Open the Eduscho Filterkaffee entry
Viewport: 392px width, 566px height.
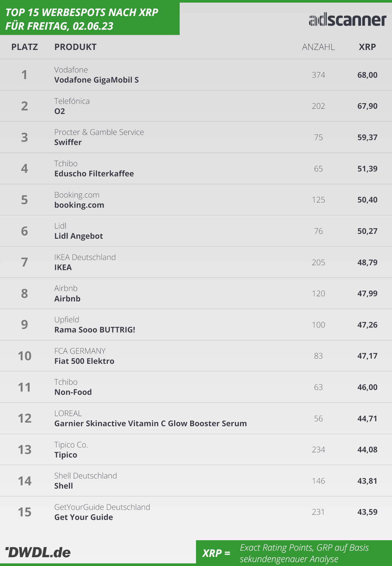(x=94, y=174)
